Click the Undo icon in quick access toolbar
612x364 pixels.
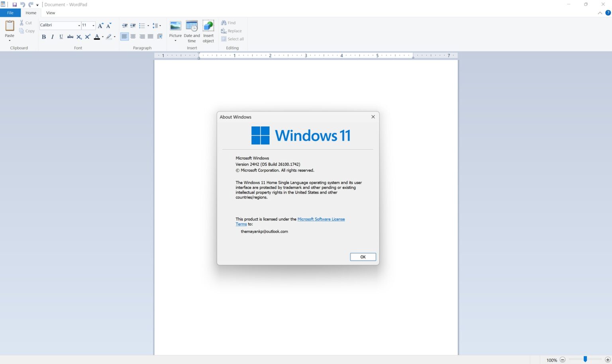(x=22, y=4)
